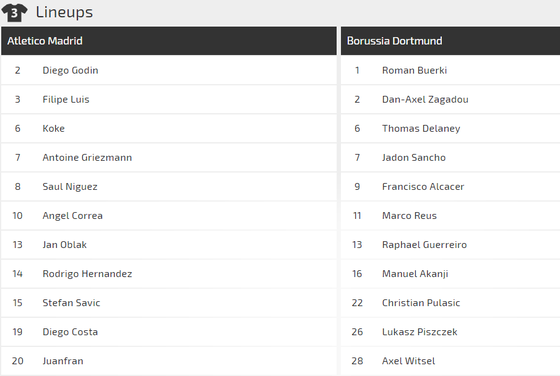This screenshot has height=376, width=560.
Task: Select Rodrigo Hernandez in lineup
Action: (87, 274)
